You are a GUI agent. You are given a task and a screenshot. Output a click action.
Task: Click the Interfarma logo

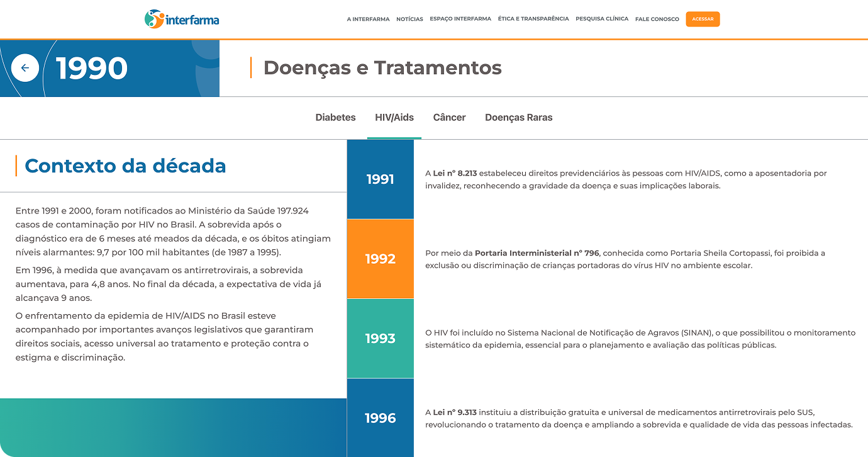pos(182,19)
